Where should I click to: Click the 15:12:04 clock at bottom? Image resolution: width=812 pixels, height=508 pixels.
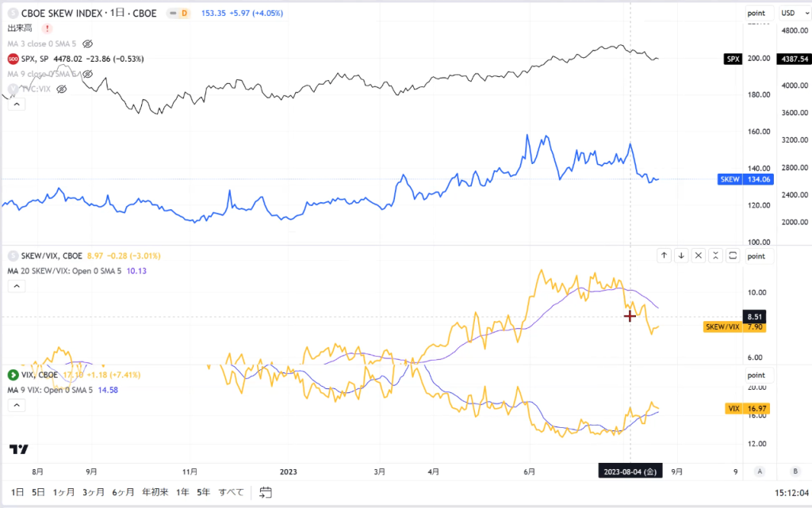click(791, 493)
